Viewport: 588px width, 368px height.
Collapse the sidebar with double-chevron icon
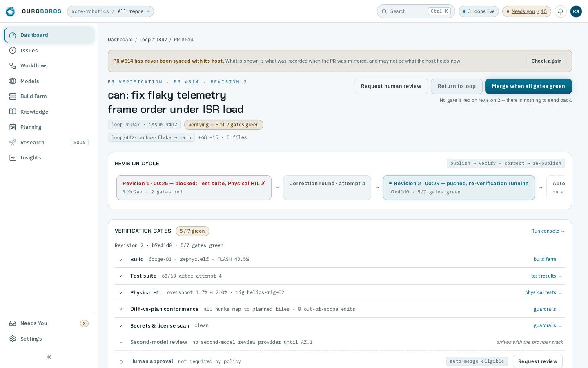[49, 357]
